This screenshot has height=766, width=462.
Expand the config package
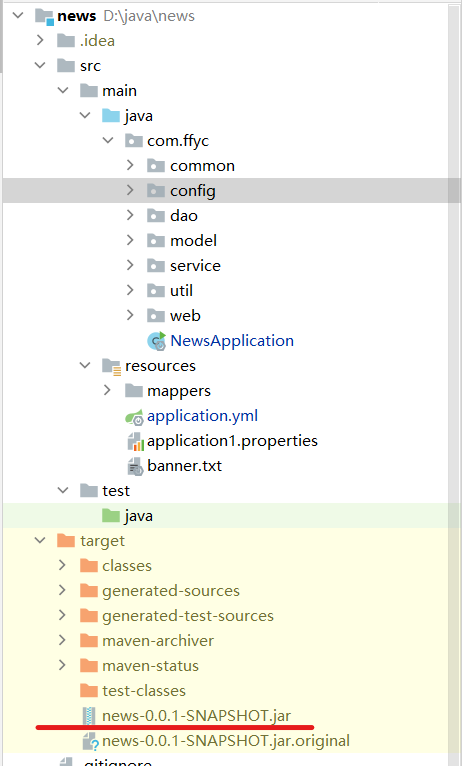pos(130,190)
